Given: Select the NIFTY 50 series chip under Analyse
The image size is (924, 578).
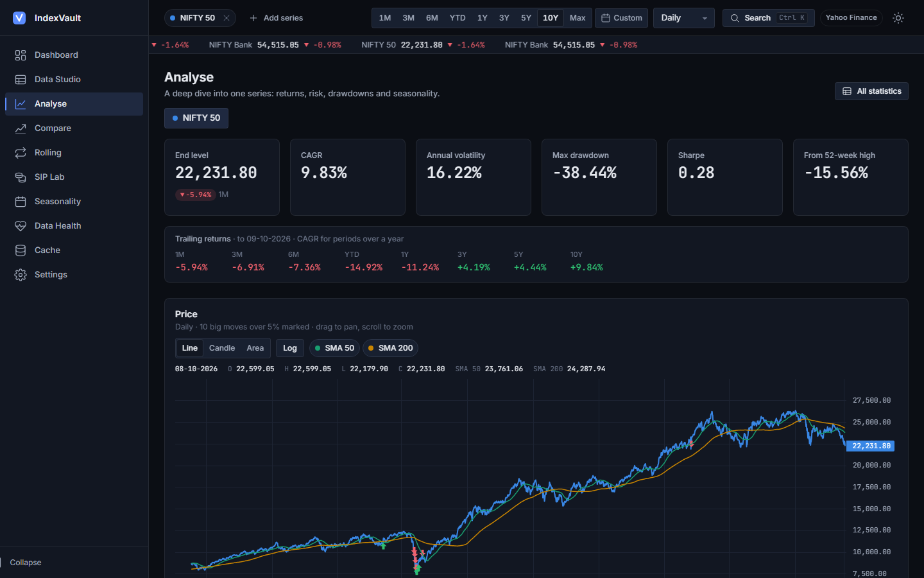Looking at the screenshot, I should point(196,118).
